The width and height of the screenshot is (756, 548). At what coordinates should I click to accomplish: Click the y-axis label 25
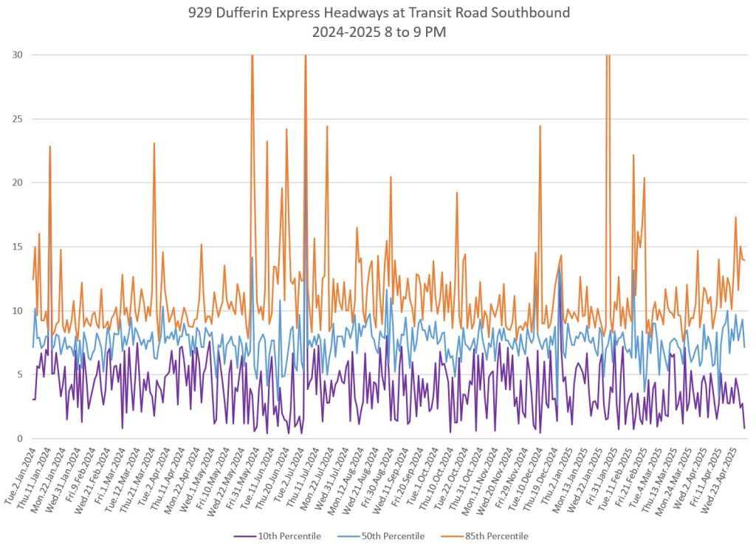(x=15, y=119)
